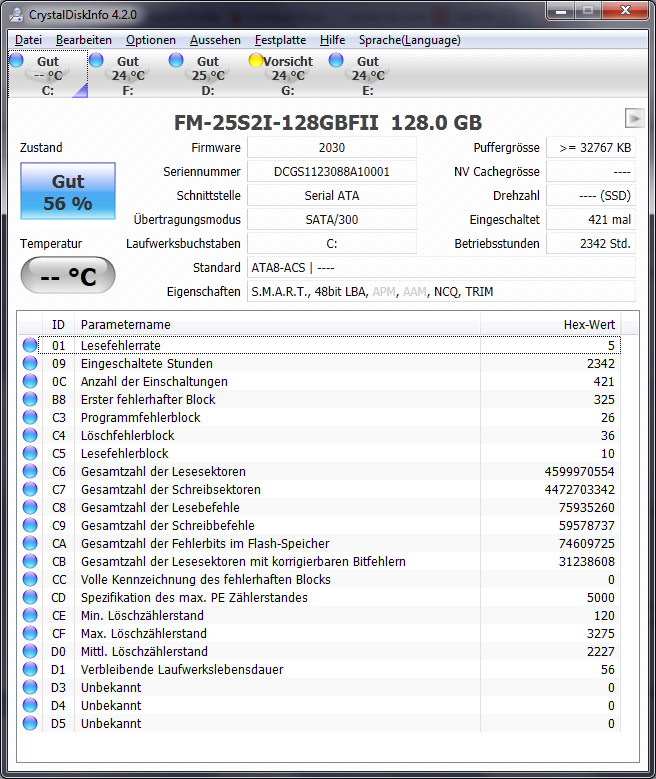Click the yellow Vorsicht status orb
Viewport: 656px width, 779px height.
[256, 60]
